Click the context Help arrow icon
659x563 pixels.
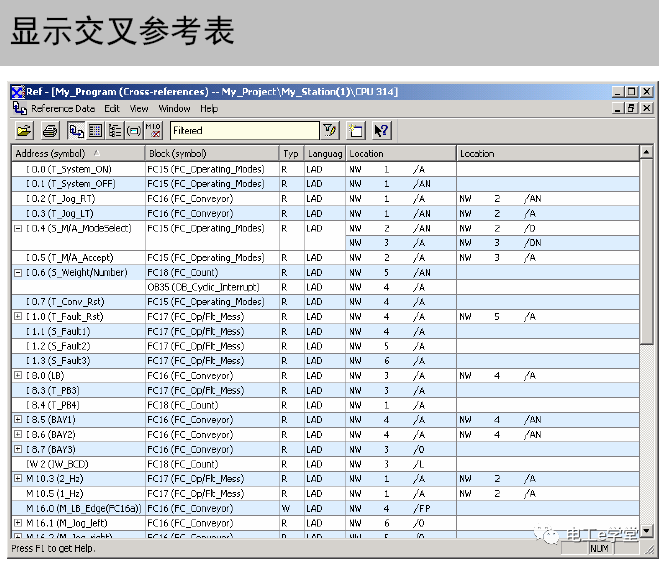tap(382, 131)
